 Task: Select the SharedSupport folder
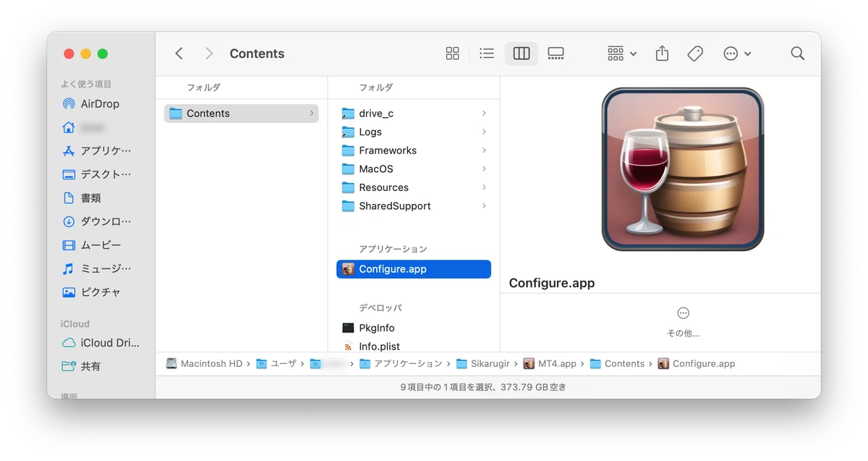coord(414,206)
